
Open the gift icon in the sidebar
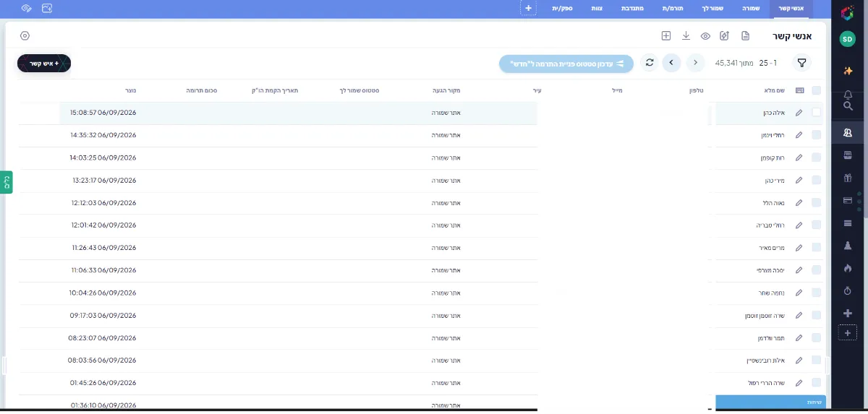coord(848,178)
